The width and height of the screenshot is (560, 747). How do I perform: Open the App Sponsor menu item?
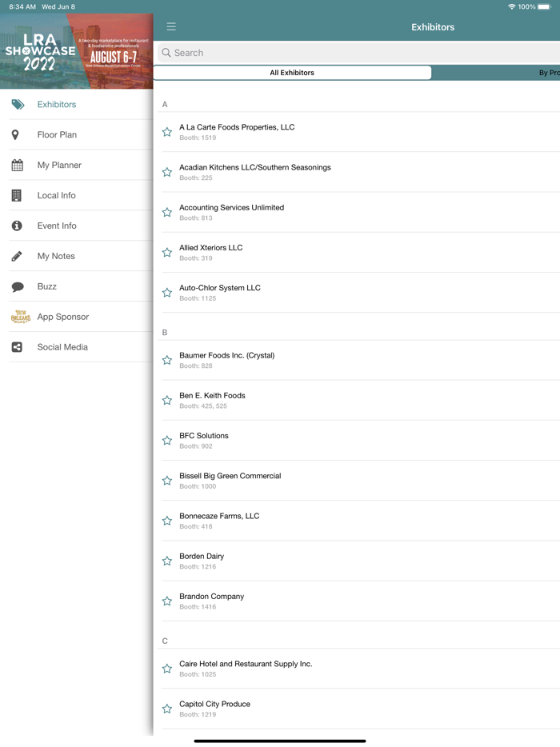pos(62,317)
